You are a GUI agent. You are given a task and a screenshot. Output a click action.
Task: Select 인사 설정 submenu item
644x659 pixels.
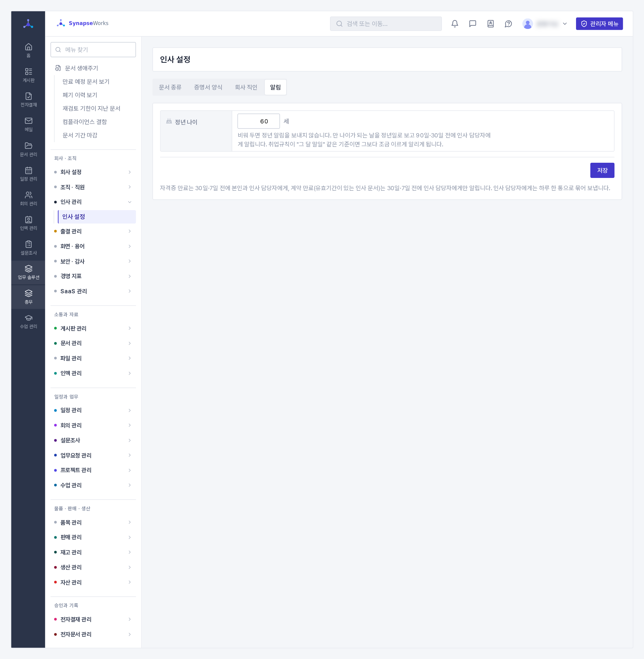coord(97,217)
